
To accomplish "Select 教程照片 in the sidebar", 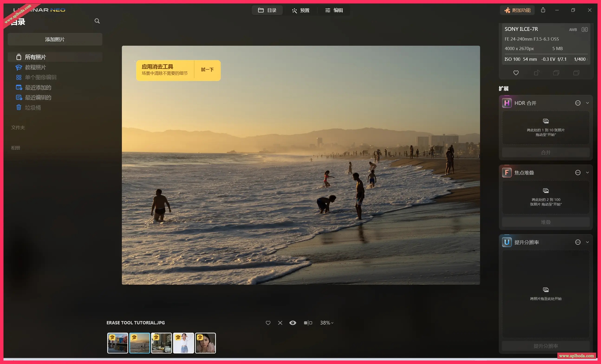I will coord(35,67).
